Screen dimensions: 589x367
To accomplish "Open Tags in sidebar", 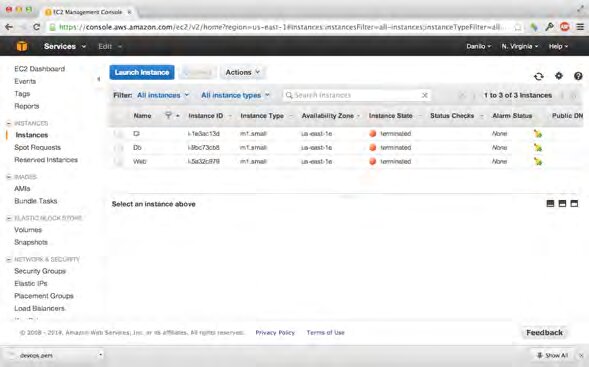I will point(22,94).
